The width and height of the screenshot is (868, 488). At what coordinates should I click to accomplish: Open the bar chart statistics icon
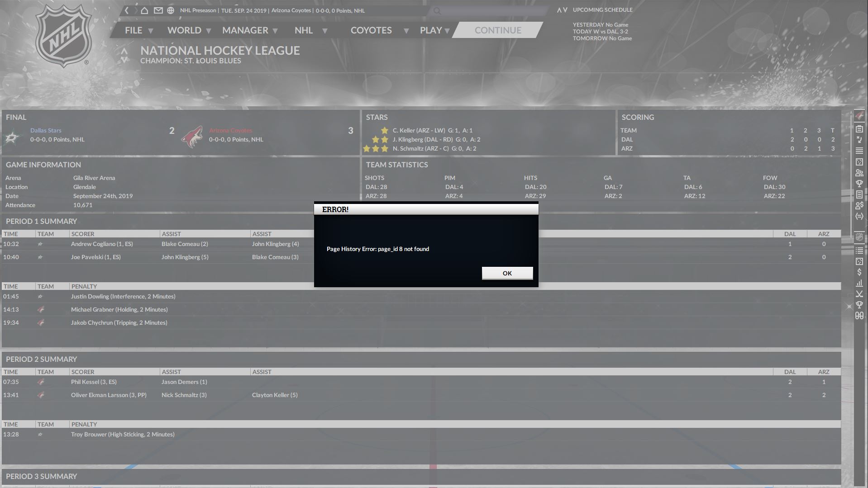tap(859, 283)
